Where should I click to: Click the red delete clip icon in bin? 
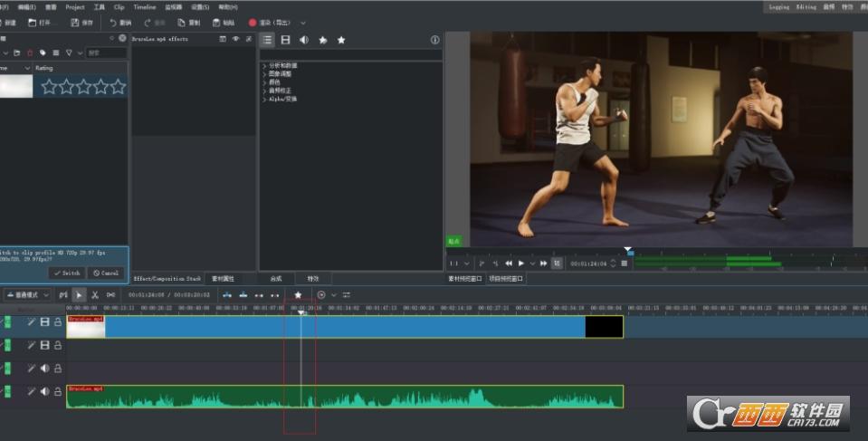point(30,53)
